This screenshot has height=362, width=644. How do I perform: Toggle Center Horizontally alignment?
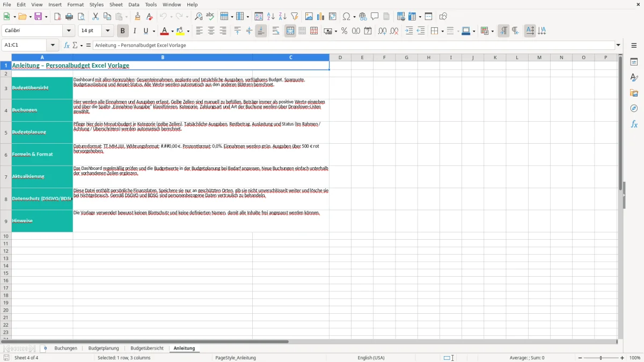pos(211,31)
